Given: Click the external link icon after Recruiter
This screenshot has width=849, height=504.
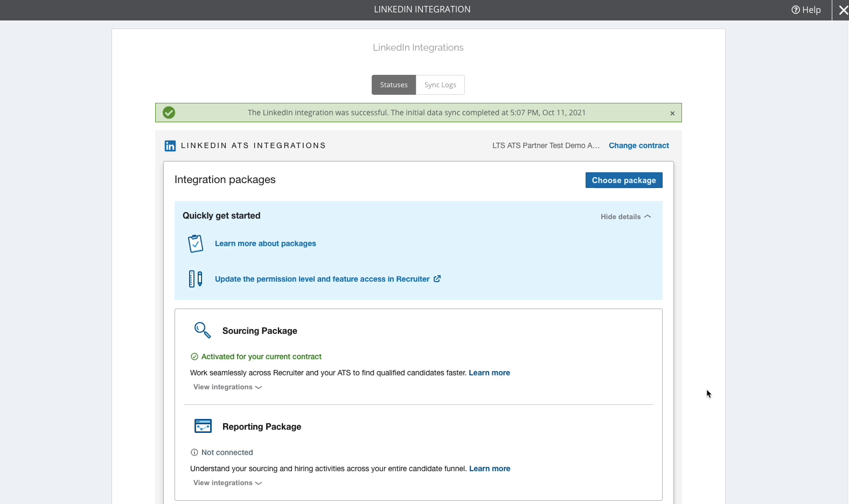Looking at the screenshot, I should [437, 278].
